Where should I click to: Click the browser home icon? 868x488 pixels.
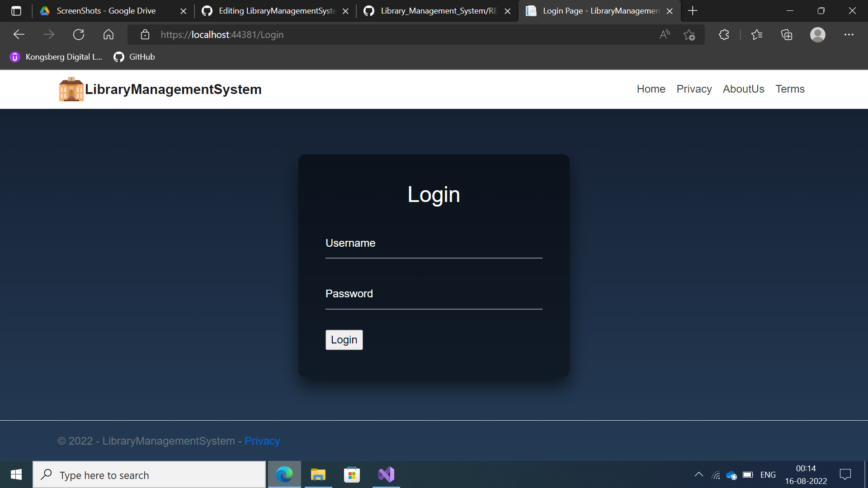(108, 35)
